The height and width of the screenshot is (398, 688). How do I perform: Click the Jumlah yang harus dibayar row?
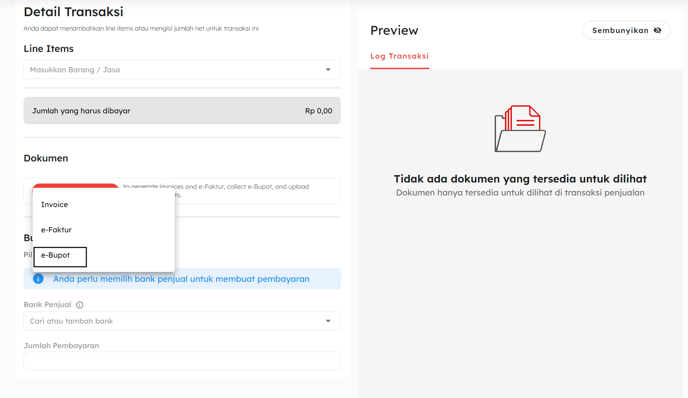click(182, 111)
